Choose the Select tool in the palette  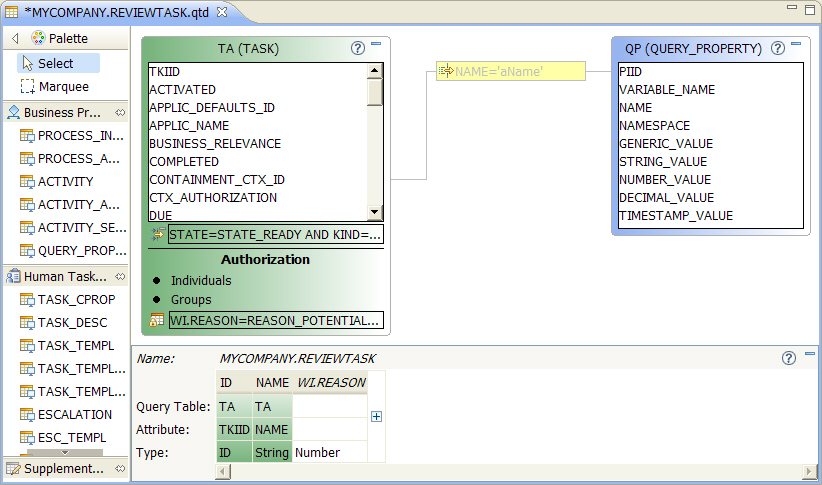(55, 63)
